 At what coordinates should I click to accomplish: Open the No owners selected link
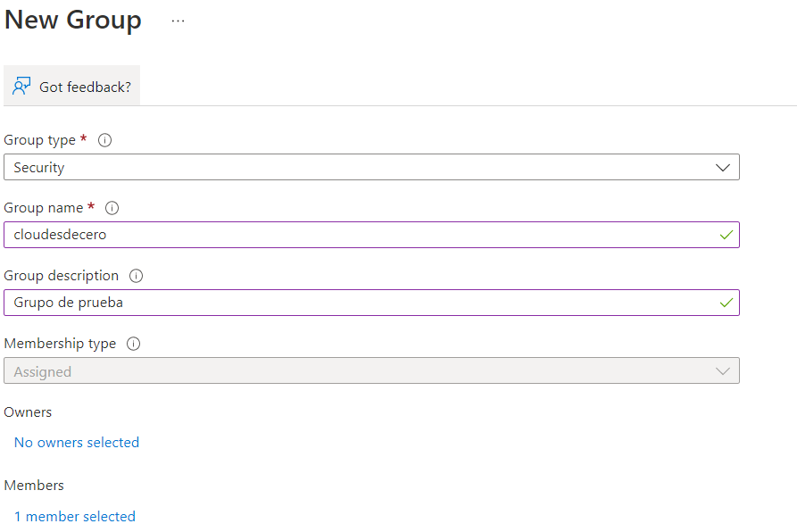[77, 443]
